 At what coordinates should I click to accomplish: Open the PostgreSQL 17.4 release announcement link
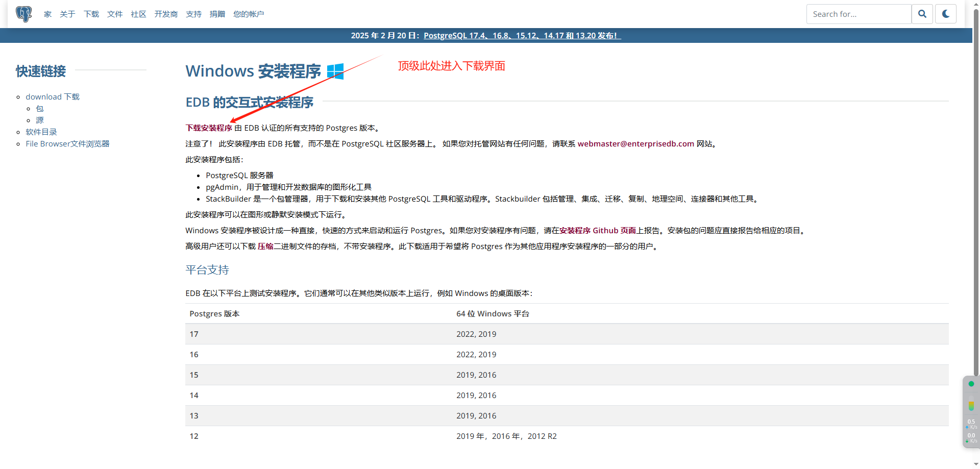tap(522, 35)
